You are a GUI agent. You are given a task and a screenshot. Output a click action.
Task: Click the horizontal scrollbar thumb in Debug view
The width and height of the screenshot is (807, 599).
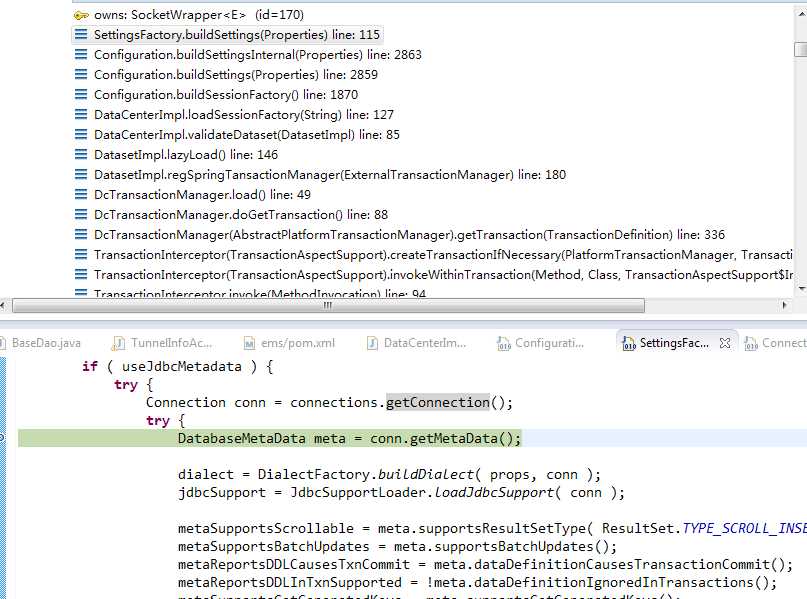click(x=328, y=306)
